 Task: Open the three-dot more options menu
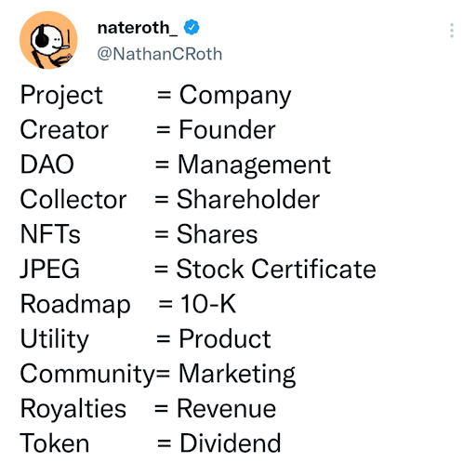coord(452,31)
